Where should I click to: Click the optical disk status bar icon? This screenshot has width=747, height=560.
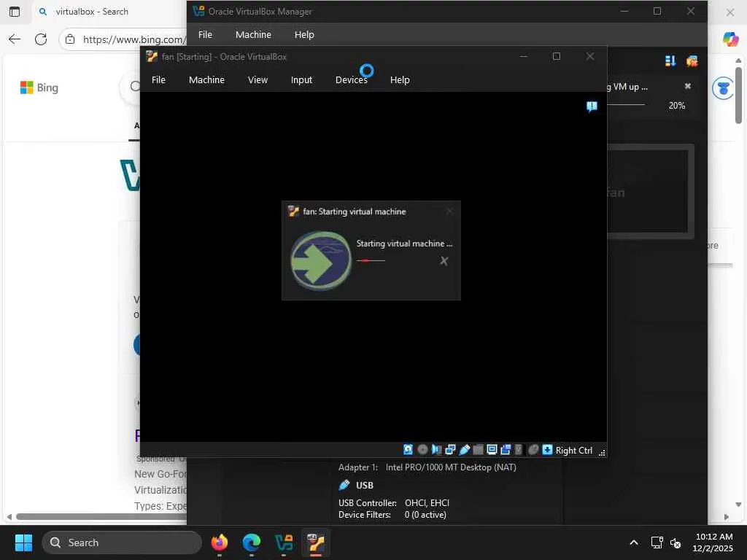click(422, 449)
